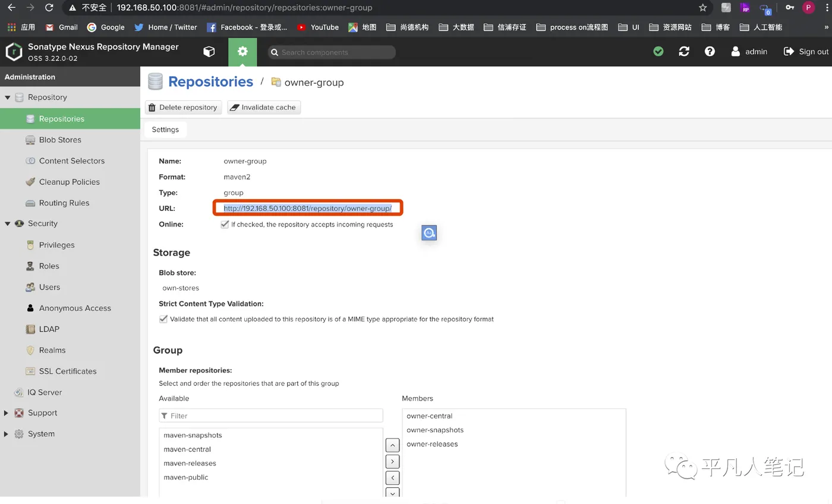
Task: Select maven-snapshots in Available list
Action: point(271,436)
